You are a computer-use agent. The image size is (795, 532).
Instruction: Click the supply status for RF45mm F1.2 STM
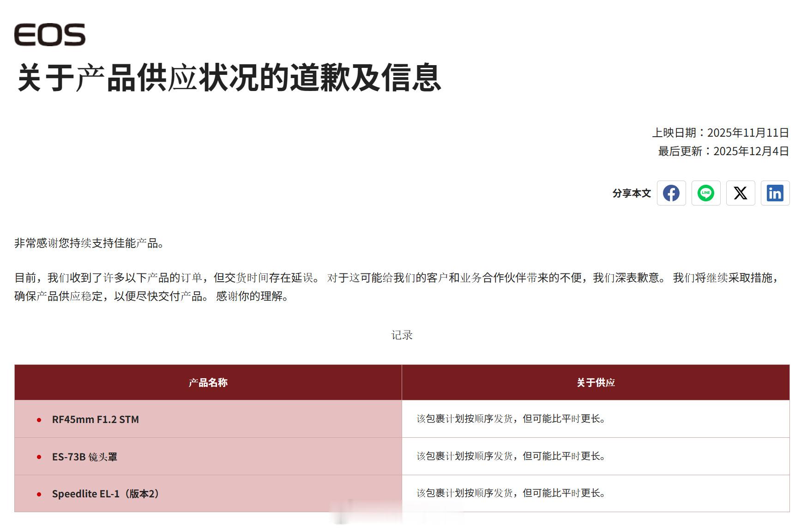pyautogui.click(x=596, y=419)
